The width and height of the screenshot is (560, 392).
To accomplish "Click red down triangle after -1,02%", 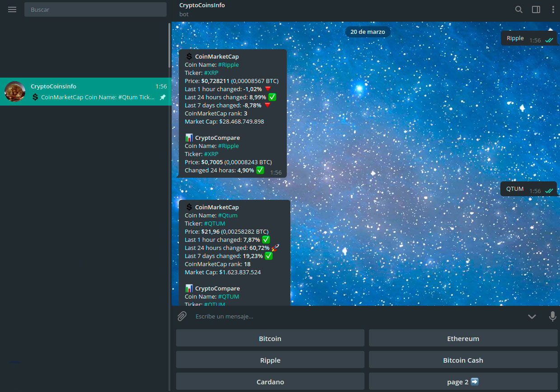I will (267, 89).
